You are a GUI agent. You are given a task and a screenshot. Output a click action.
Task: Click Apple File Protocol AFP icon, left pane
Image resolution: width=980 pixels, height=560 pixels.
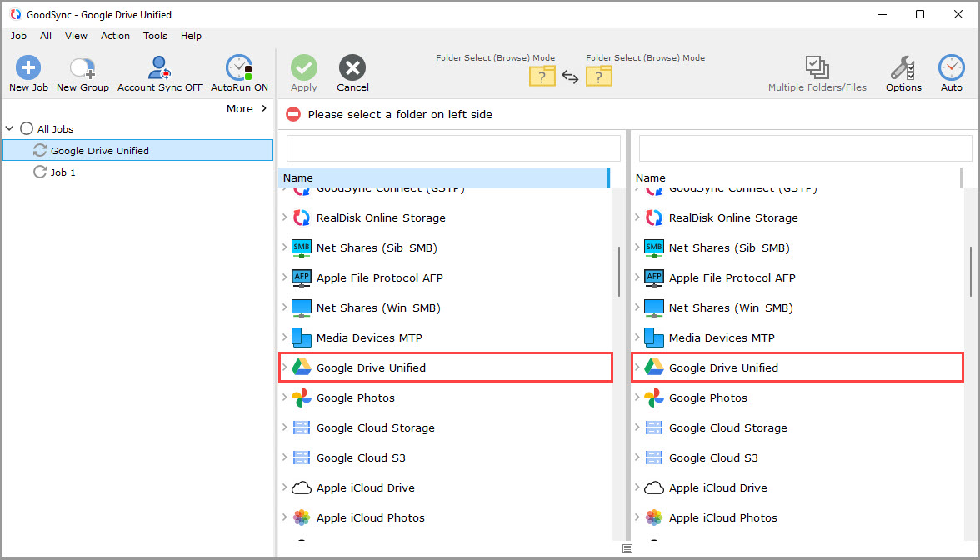[x=302, y=277]
